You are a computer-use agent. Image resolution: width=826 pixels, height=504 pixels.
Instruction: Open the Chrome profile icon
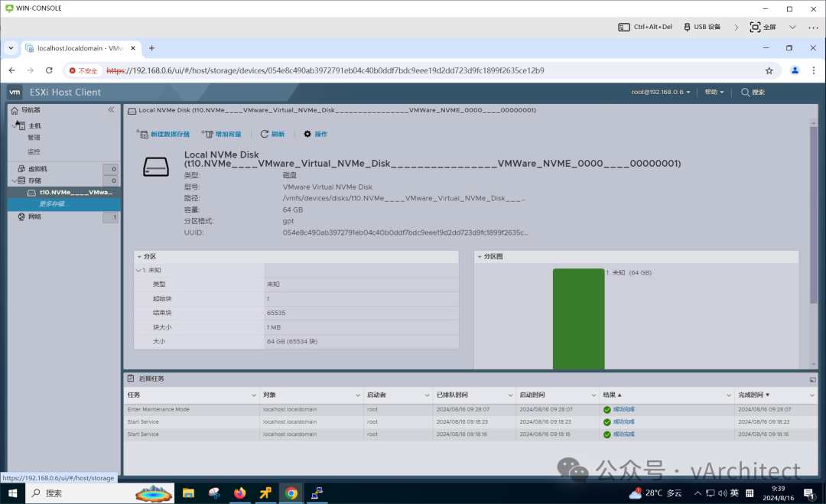tap(795, 70)
